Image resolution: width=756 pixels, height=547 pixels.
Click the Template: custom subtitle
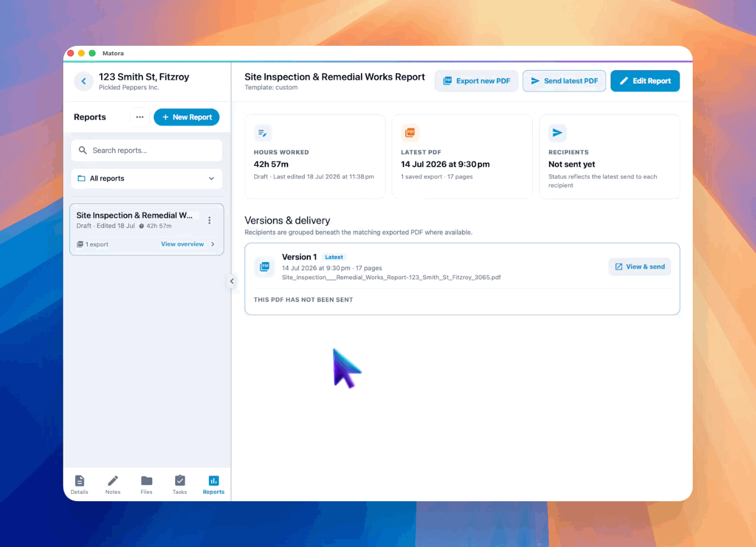(x=271, y=88)
